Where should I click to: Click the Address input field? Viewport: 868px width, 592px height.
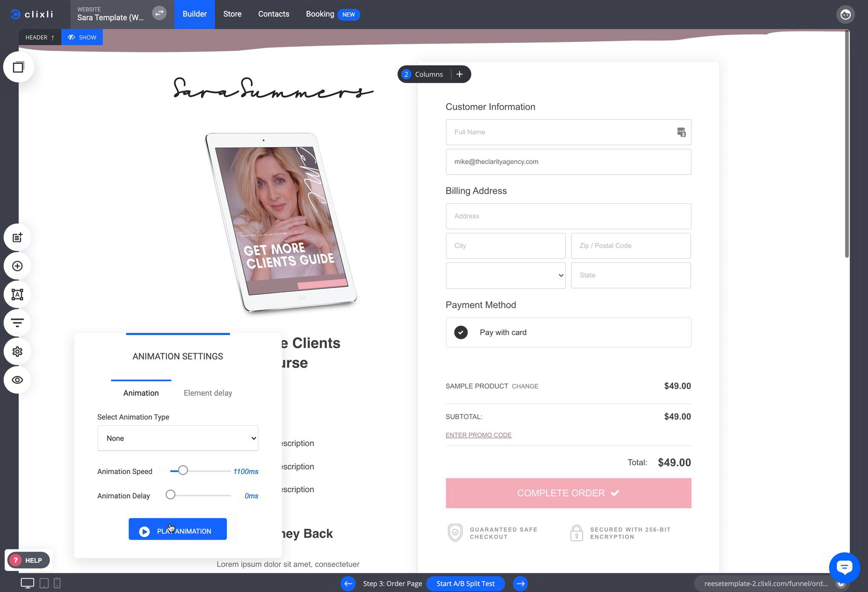(x=568, y=216)
